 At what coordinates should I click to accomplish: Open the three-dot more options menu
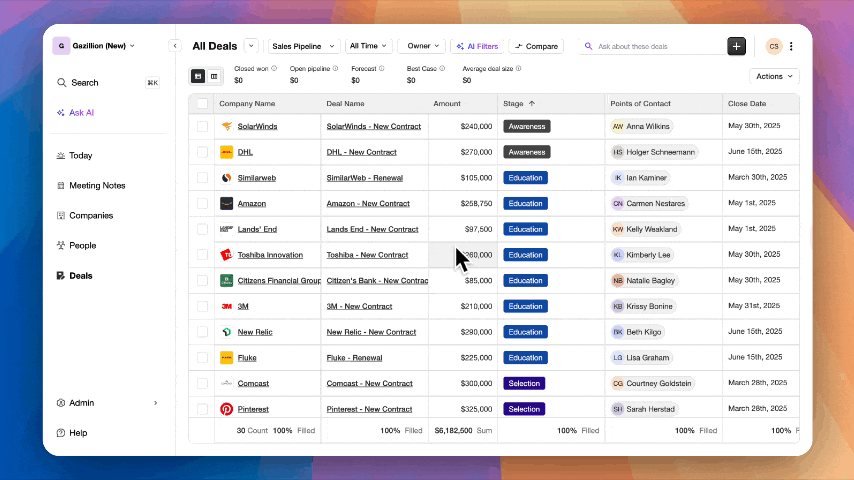tap(791, 46)
